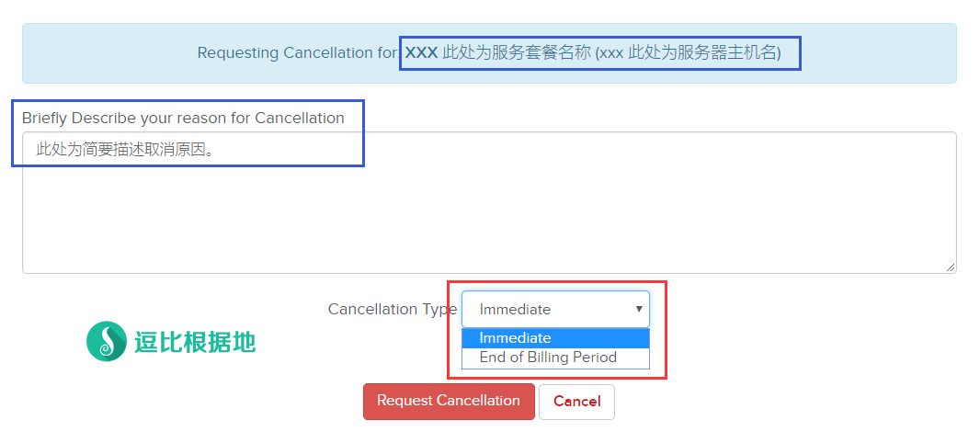Focus the cancellation reason text area

click(489, 202)
